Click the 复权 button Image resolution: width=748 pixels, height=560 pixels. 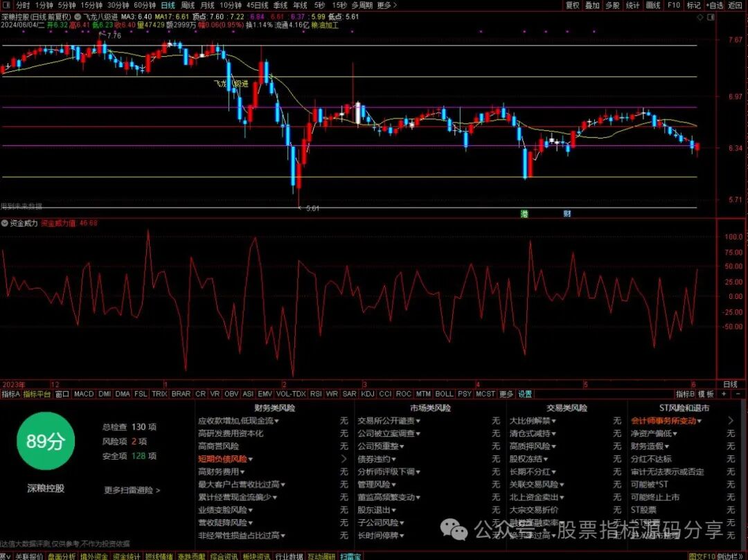click(x=572, y=6)
